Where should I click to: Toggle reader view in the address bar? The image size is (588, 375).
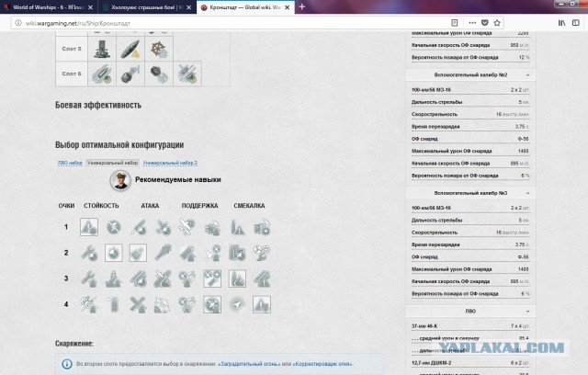(x=455, y=23)
